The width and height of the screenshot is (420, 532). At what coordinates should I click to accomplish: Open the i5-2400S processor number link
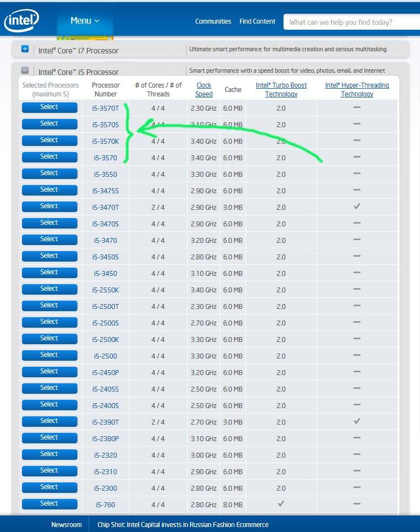pyautogui.click(x=106, y=406)
